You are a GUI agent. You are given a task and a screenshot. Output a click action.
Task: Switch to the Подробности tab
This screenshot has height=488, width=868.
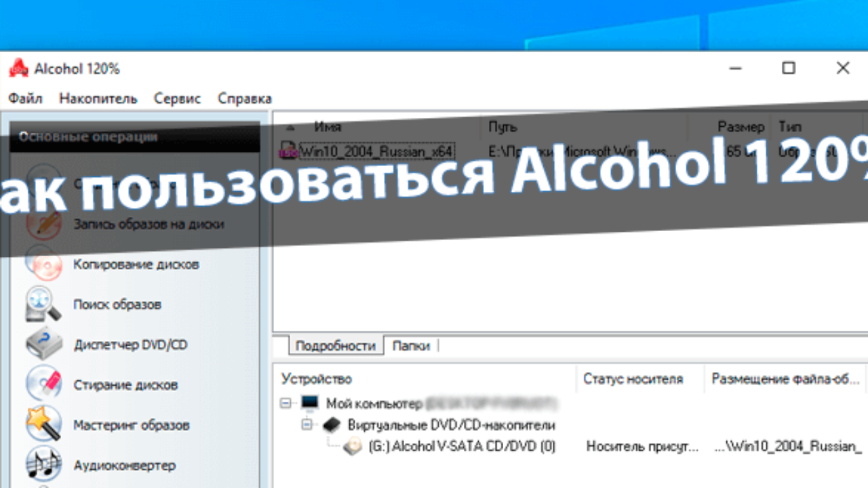335,346
